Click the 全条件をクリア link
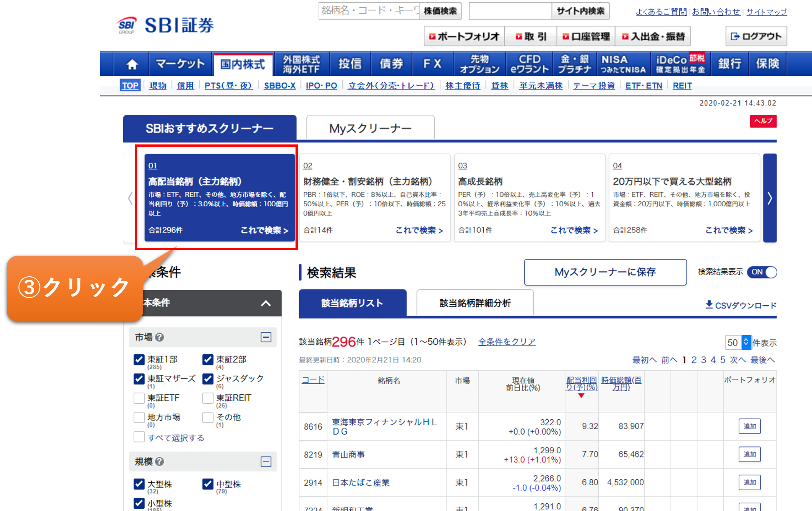 pyautogui.click(x=506, y=342)
